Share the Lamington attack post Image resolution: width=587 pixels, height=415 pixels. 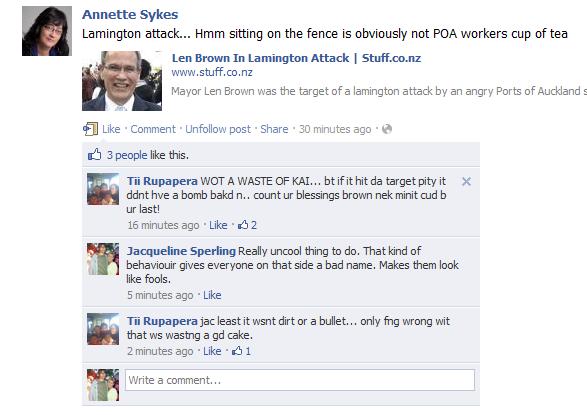(274, 129)
